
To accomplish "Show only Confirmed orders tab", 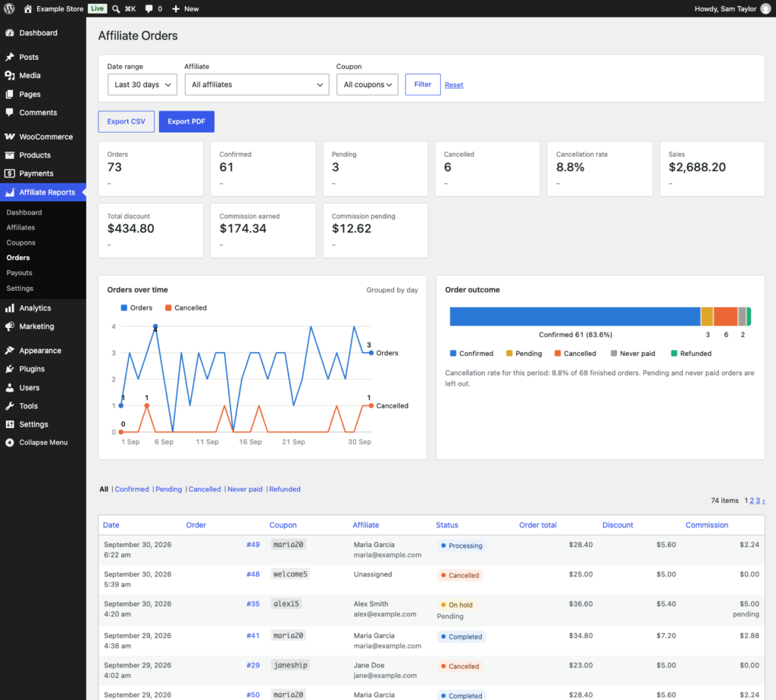I will (132, 489).
